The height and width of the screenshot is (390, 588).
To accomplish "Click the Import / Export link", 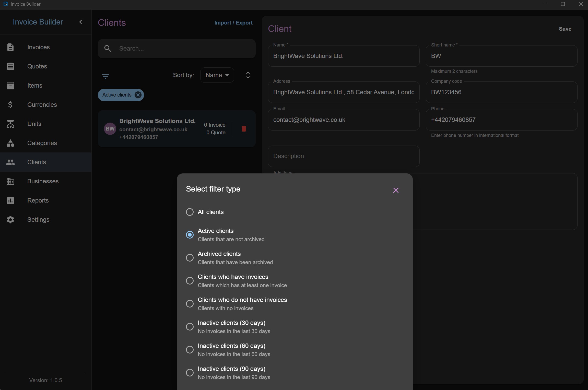I will 233,23.
